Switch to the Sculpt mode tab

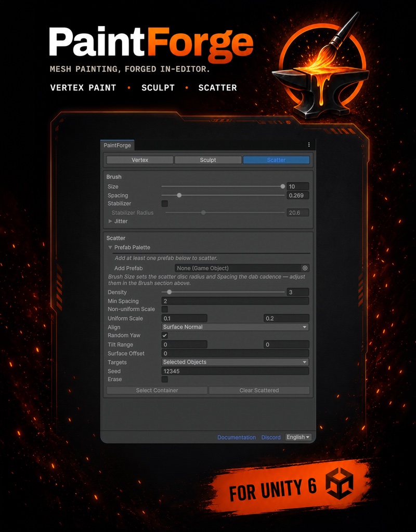[x=208, y=160]
